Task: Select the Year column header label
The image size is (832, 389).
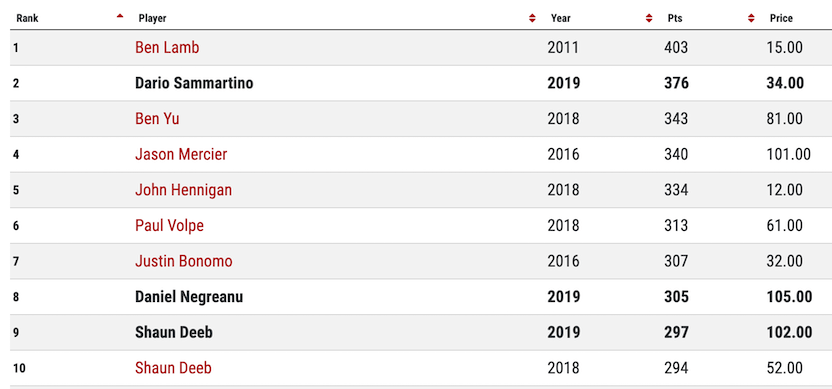Action: tap(560, 18)
